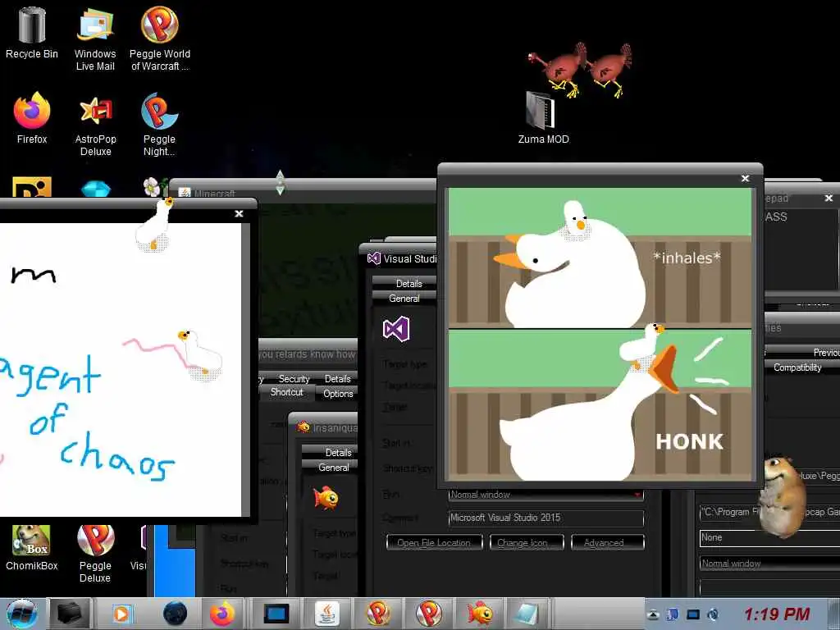The height and width of the screenshot is (630, 840).
Task: Open Normal window dropdown in right properties window
Action: click(769, 563)
